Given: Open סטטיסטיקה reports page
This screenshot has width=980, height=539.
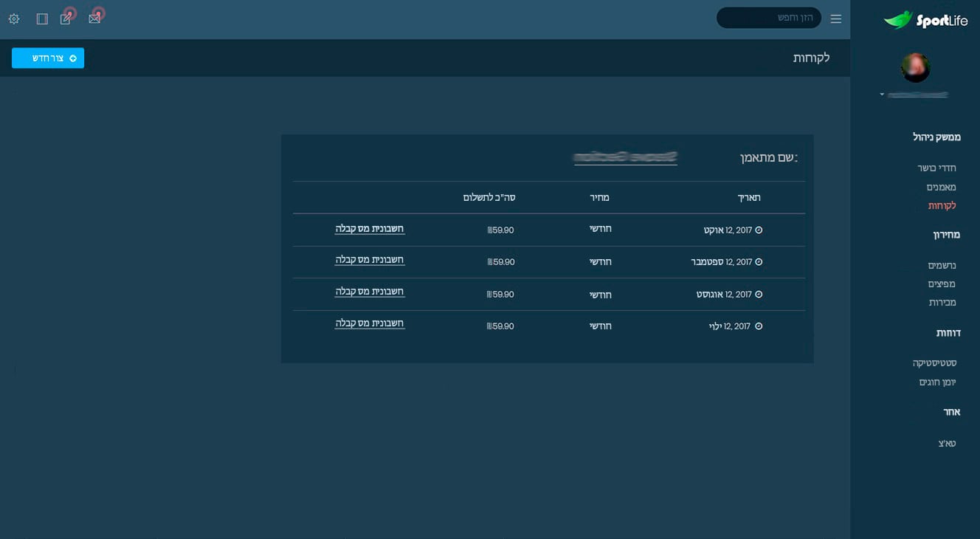Looking at the screenshot, I should click(934, 363).
